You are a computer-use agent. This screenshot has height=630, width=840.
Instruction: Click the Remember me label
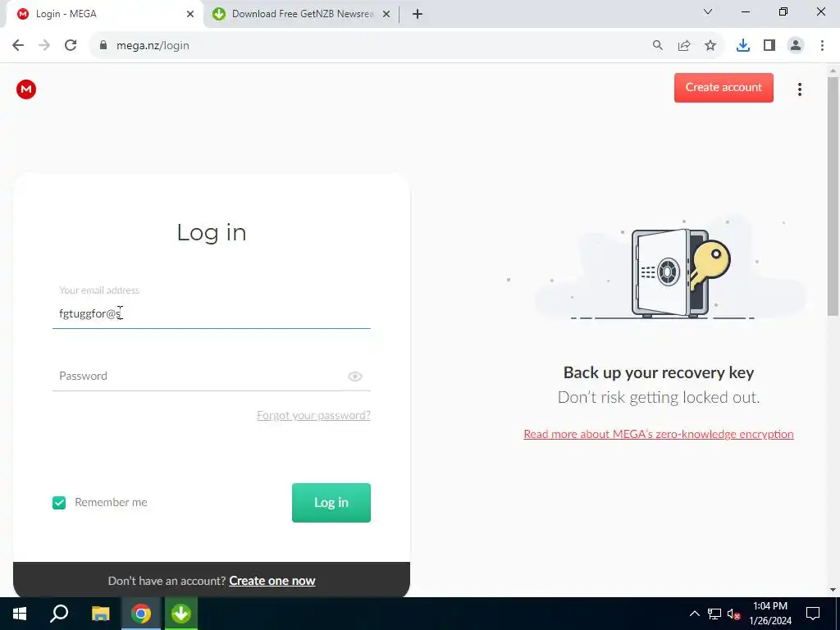111,503
